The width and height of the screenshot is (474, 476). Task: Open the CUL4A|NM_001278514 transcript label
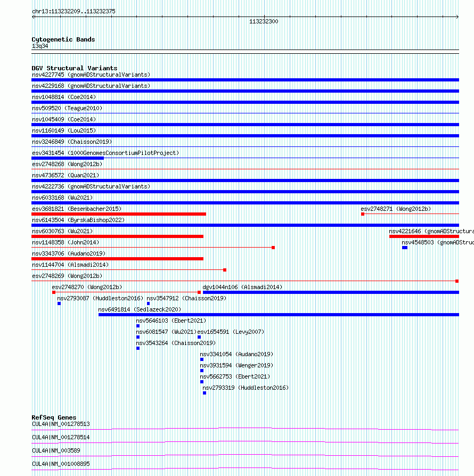[x=61, y=438]
